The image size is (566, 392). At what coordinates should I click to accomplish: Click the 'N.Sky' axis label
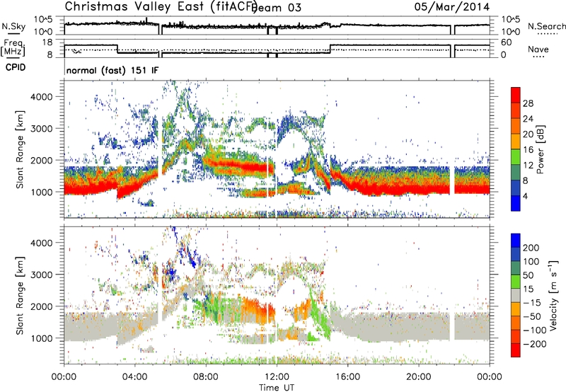[x=13, y=26]
